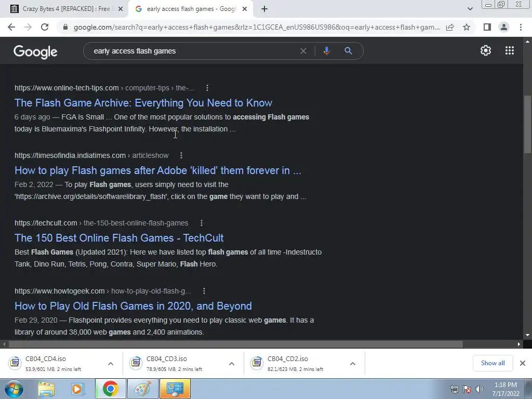Share this page using address bar share icon
Screen dimensions: 532x399
450,27
